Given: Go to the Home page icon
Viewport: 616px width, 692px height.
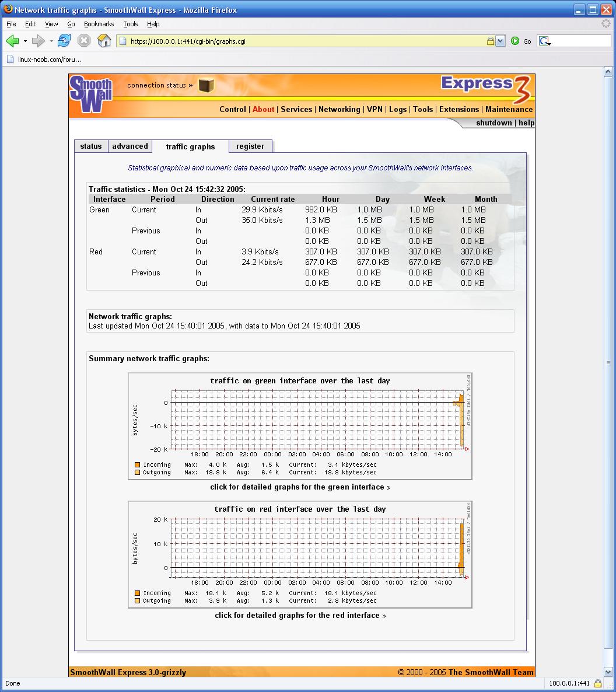Looking at the screenshot, I should click(x=104, y=41).
